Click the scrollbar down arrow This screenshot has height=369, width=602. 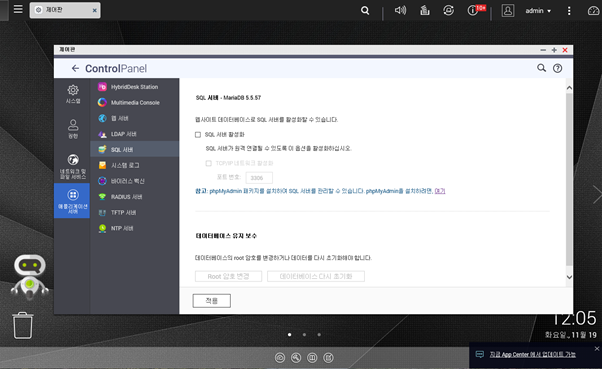(x=569, y=277)
